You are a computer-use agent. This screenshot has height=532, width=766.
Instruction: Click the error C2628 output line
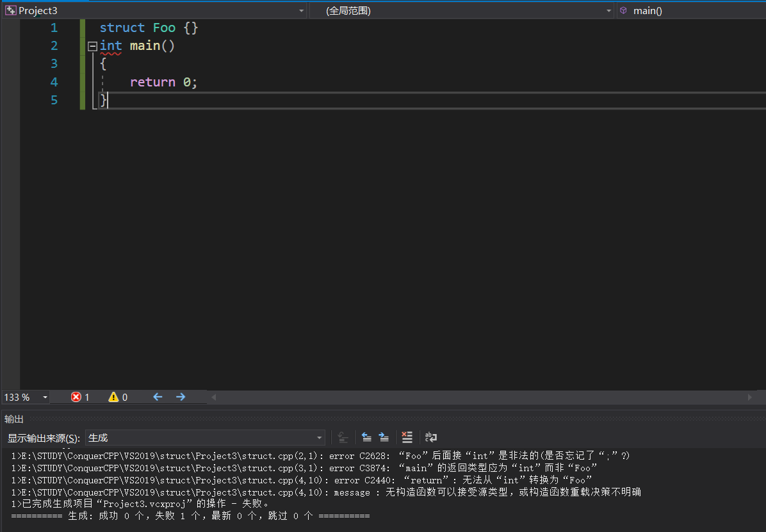click(320, 455)
